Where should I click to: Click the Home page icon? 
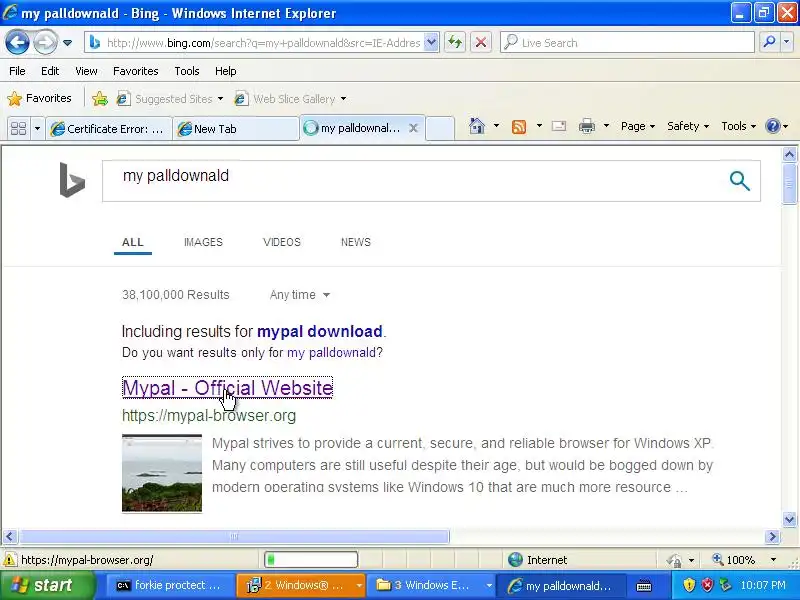[x=477, y=126]
